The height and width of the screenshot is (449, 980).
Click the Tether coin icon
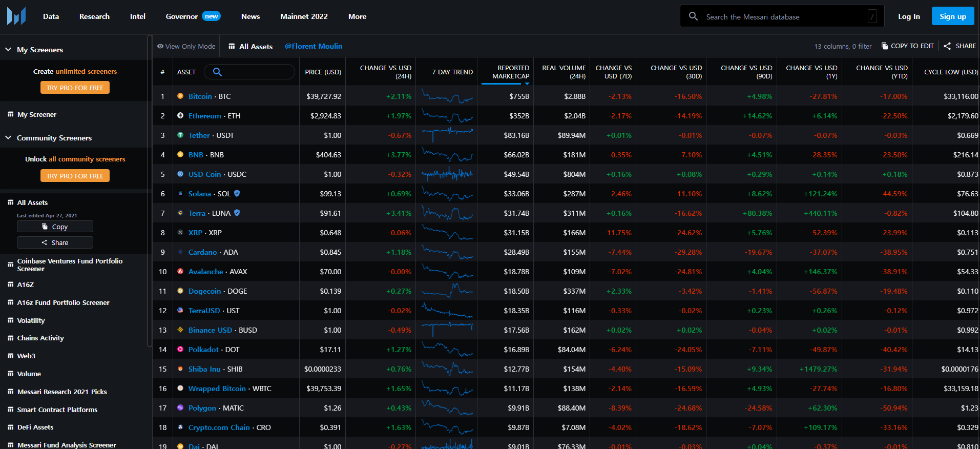click(180, 135)
